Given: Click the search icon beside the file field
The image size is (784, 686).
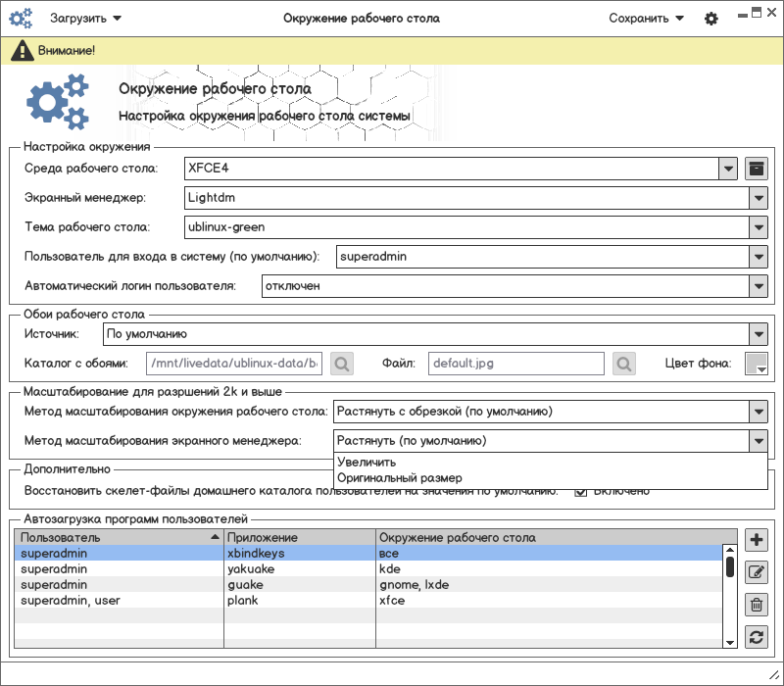Looking at the screenshot, I should 624,364.
